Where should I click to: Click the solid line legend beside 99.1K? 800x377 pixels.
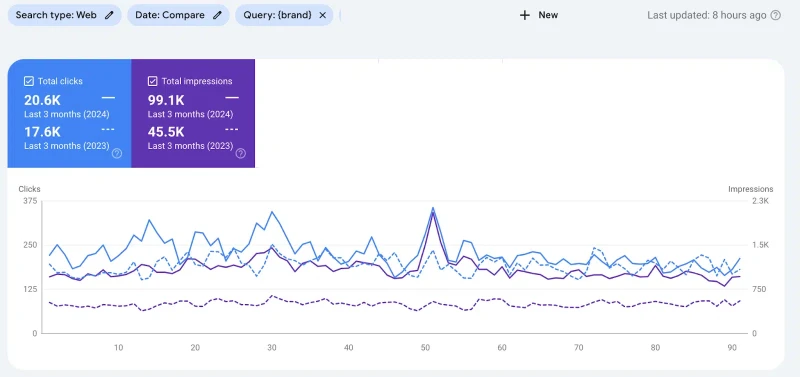tap(232, 97)
